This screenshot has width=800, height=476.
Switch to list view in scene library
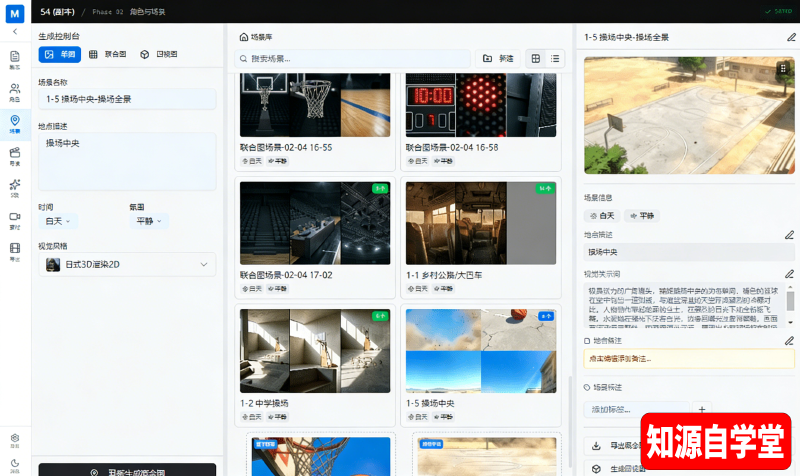555,59
